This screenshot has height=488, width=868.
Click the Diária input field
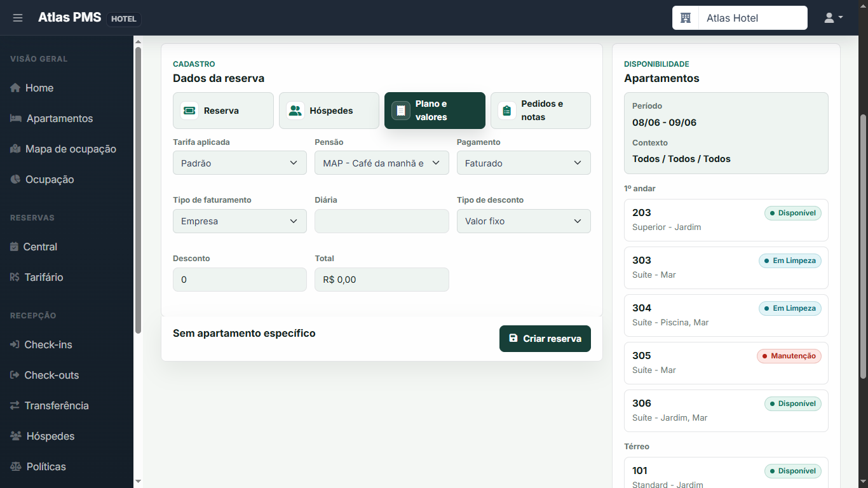point(382,221)
